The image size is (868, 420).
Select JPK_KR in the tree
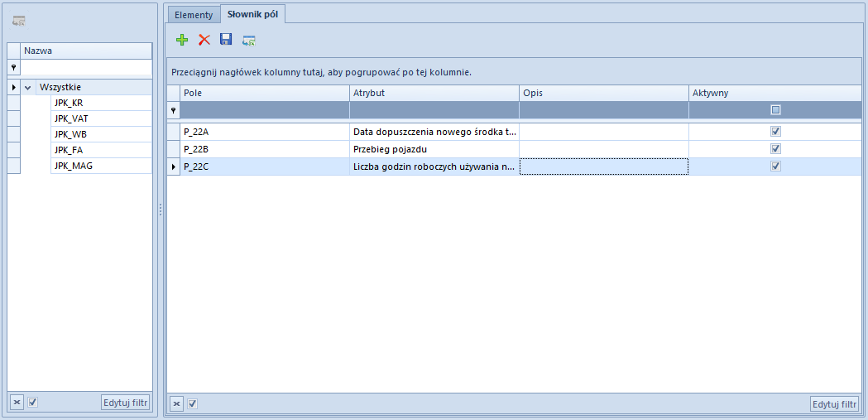point(101,103)
